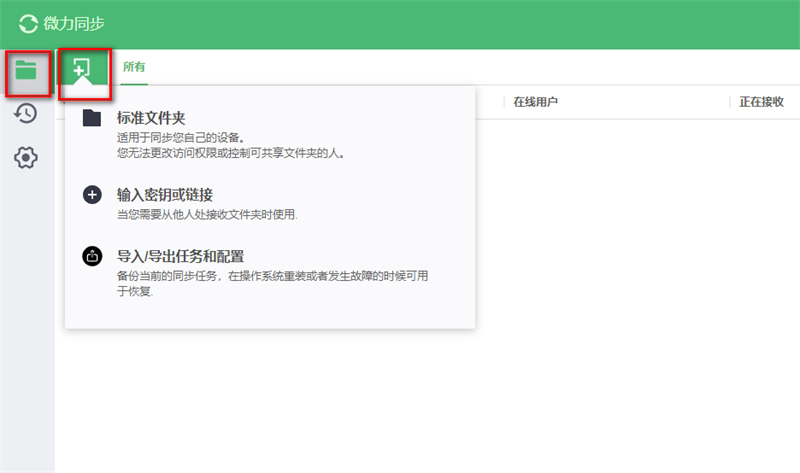The image size is (800, 473).
Task: Select the 所有 tab
Action: (x=134, y=67)
